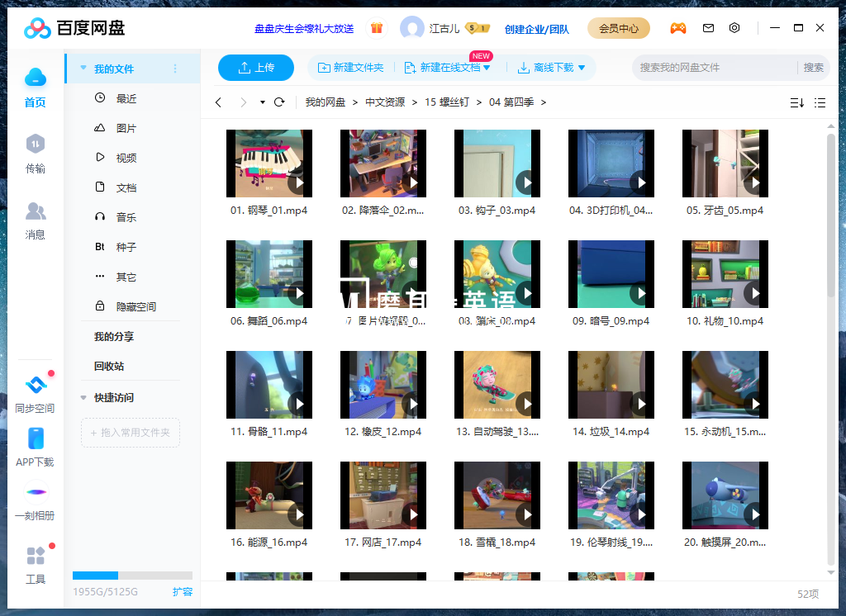
Task: Click the 扩容 storage expansion link
Action: click(183, 591)
